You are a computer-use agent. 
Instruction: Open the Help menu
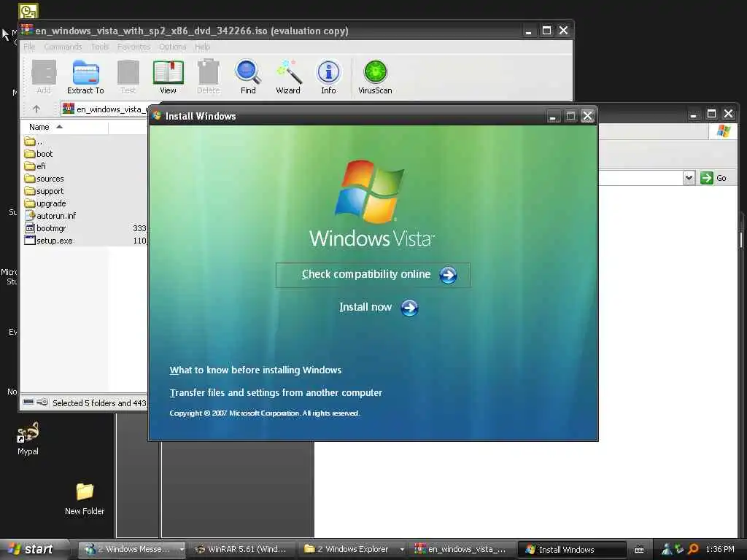tap(203, 47)
